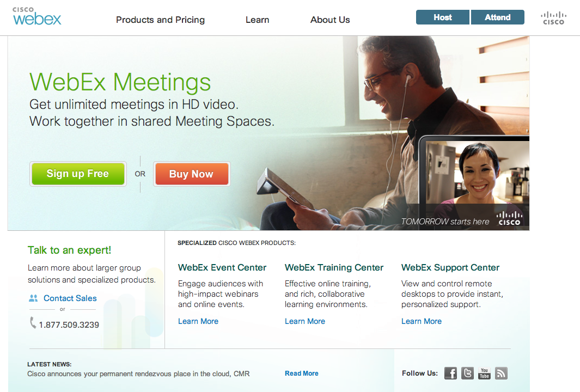Click the green Sign up Free button
Image resolution: width=580 pixels, height=392 pixels.
[x=78, y=174]
